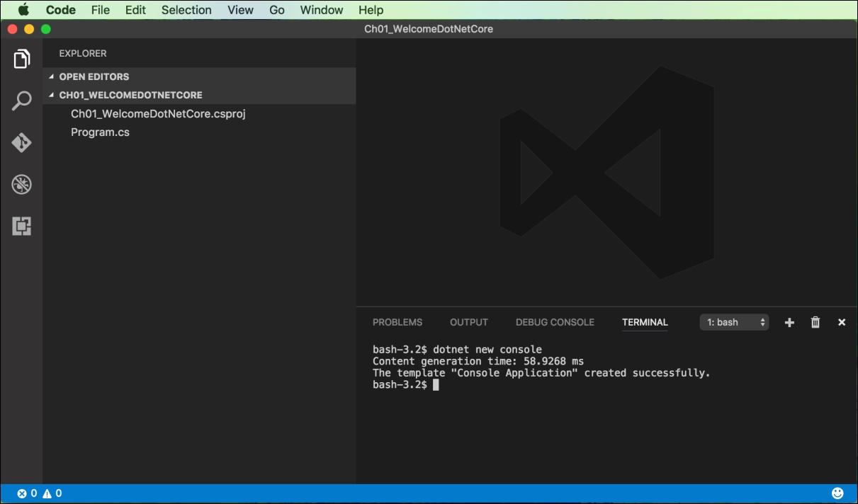858x504 pixels.
Task: Open the Window menu
Action: [322, 10]
